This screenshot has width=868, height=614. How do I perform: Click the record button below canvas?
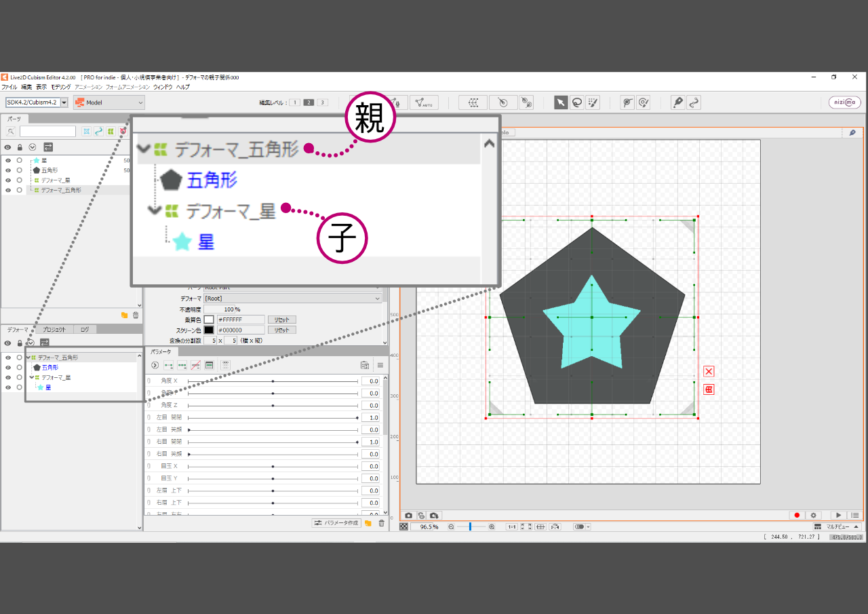(x=797, y=516)
